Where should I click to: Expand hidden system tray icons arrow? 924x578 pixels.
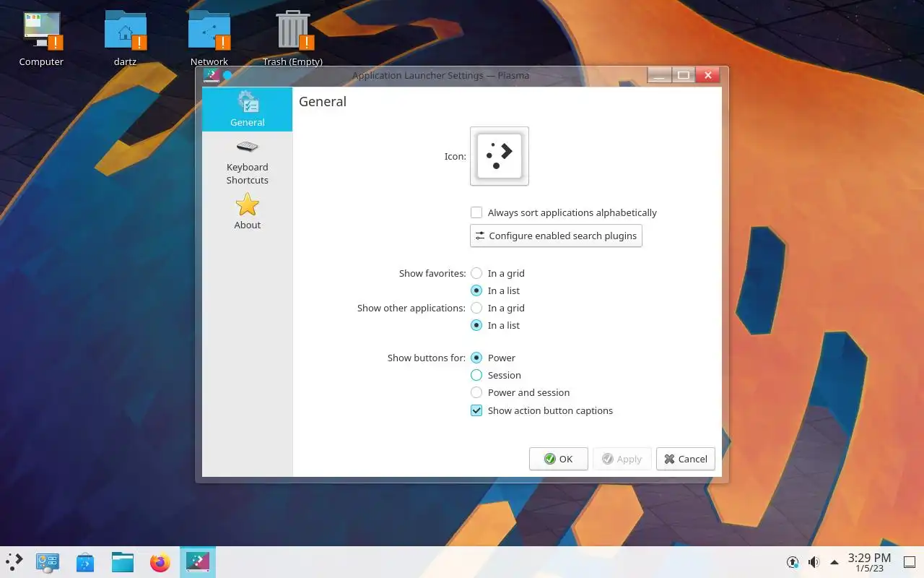tap(834, 562)
